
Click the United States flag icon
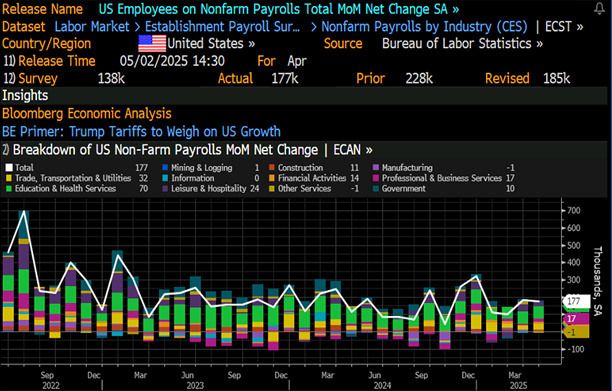point(152,44)
